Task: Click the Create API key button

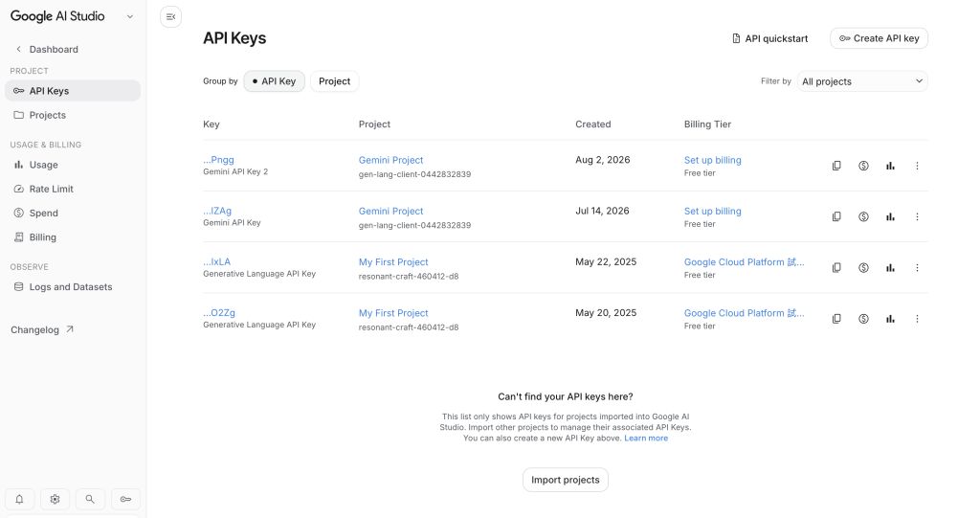Action: click(879, 38)
